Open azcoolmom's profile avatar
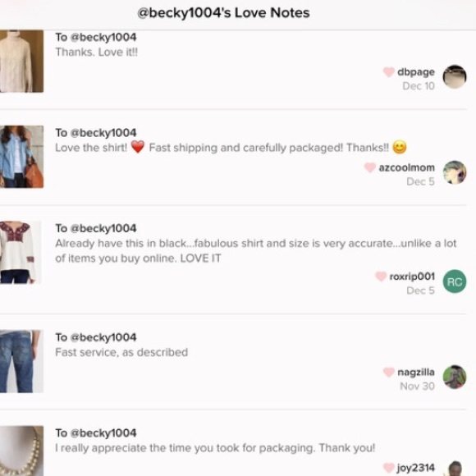476x476 pixels. 455,172
